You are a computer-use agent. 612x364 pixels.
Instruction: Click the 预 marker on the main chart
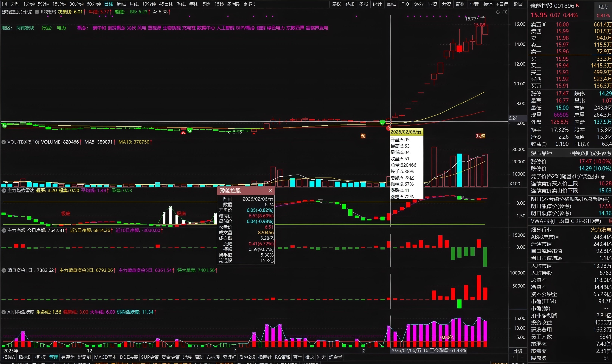[363, 136]
